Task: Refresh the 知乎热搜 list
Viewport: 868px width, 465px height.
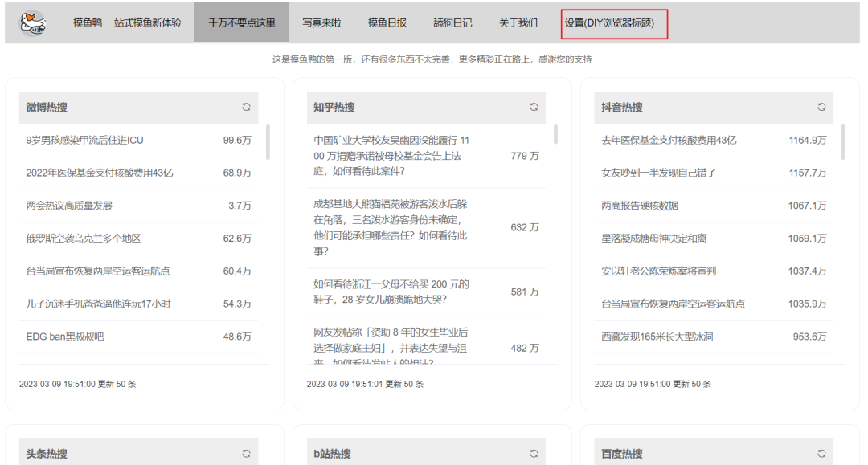Action: click(x=534, y=108)
